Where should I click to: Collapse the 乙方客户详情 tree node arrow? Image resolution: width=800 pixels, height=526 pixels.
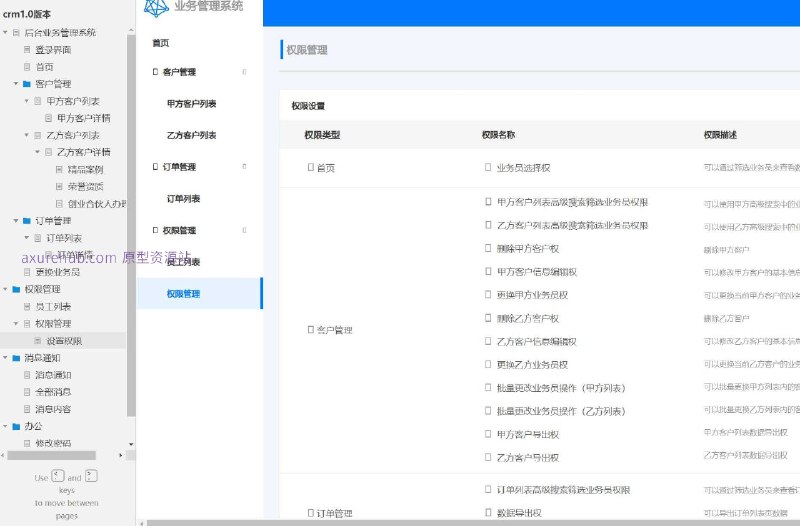(37, 152)
